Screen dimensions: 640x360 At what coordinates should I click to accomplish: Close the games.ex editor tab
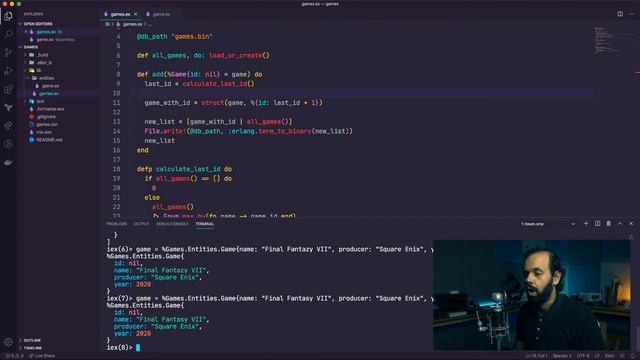[136, 14]
